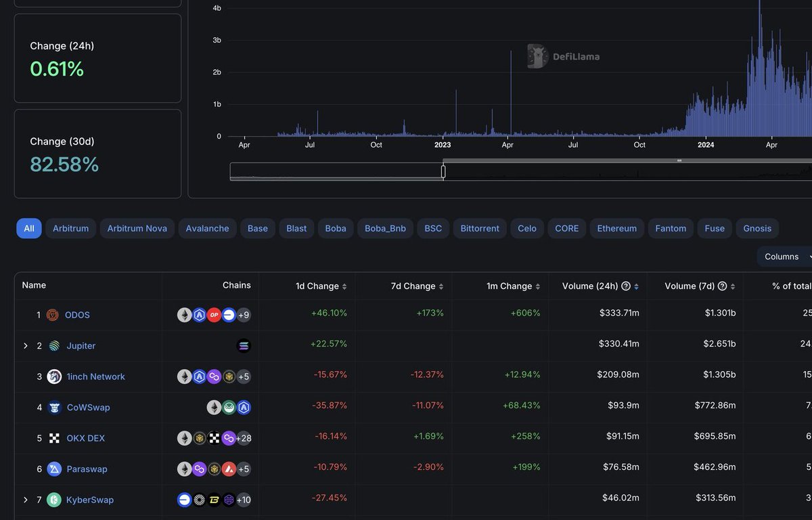Image resolution: width=812 pixels, height=520 pixels.
Task: Click the chart range slider left handle
Action: point(443,172)
